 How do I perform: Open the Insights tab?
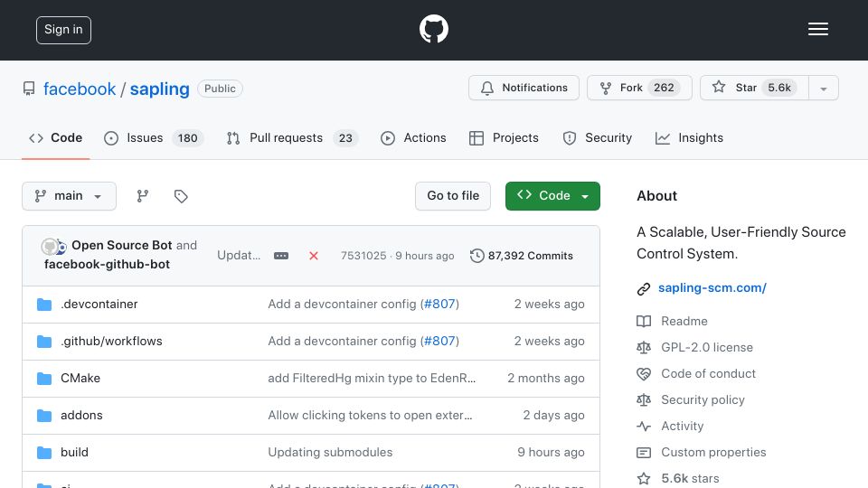click(689, 137)
